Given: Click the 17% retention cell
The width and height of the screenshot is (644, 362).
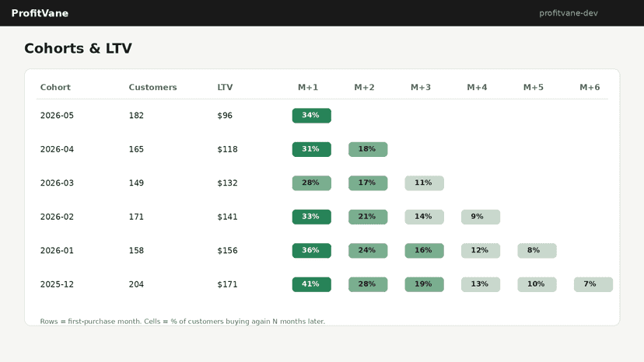Looking at the screenshot, I should [368, 183].
